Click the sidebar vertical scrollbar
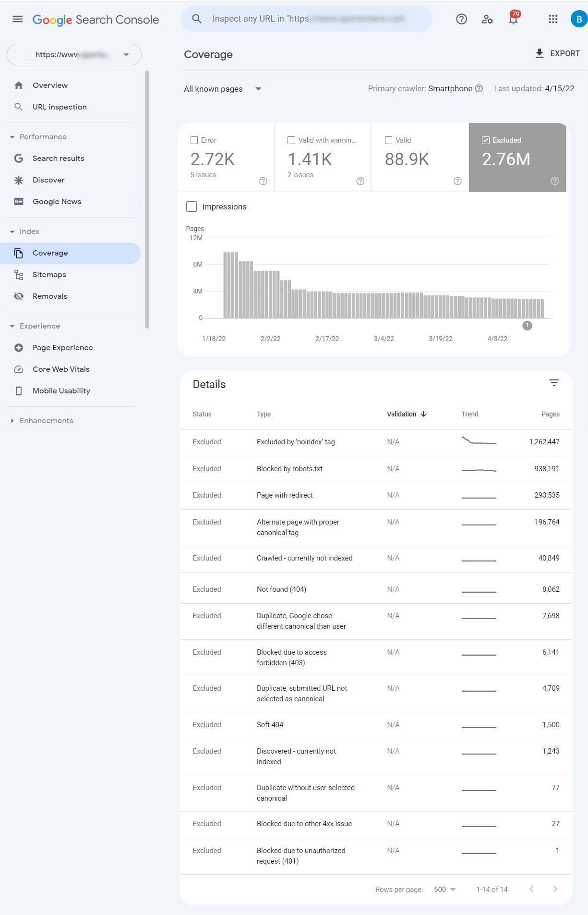 pos(147,199)
